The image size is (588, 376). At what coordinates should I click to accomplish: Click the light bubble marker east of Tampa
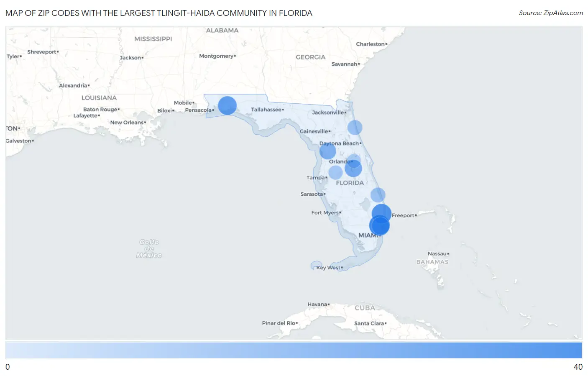pyautogui.click(x=335, y=172)
